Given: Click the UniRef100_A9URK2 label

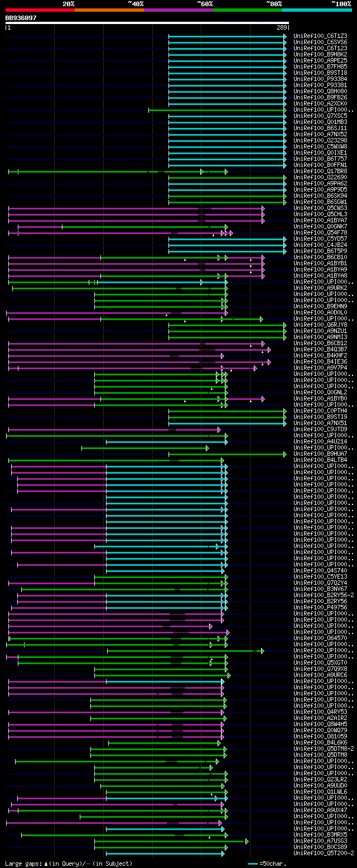Looking at the screenshot, I should (320, 288).
